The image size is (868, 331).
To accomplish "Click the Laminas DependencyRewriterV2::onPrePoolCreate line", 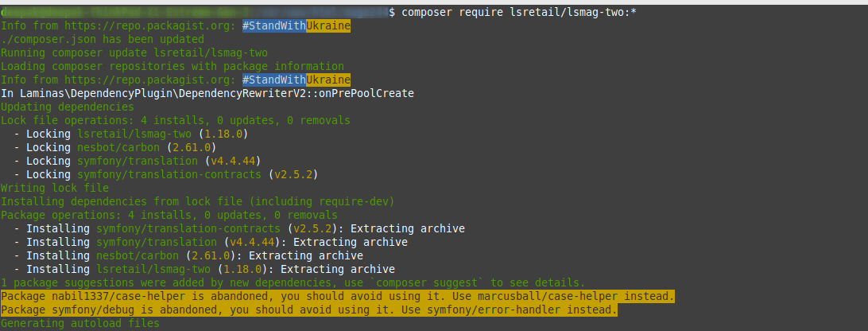I will click(x=207, y=93).
